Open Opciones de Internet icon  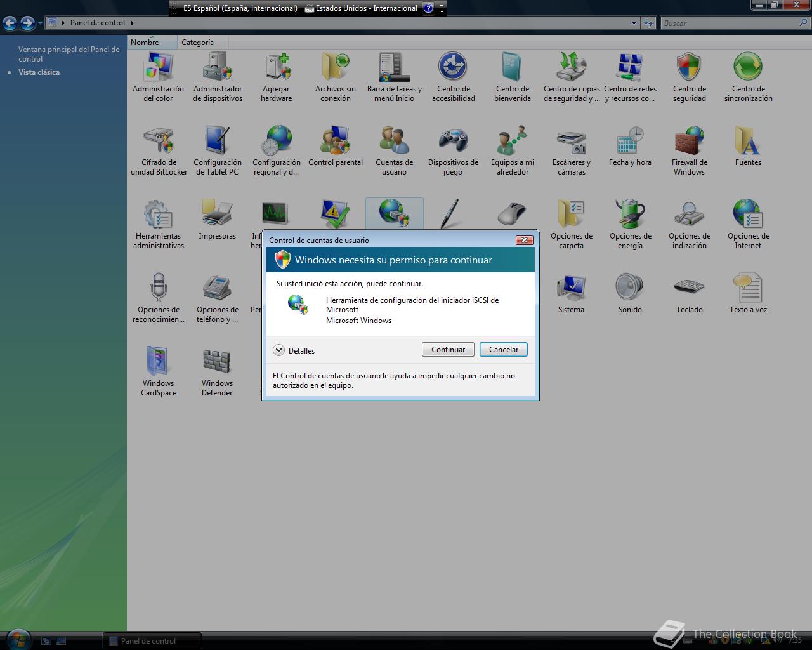[x=749, y=224]
